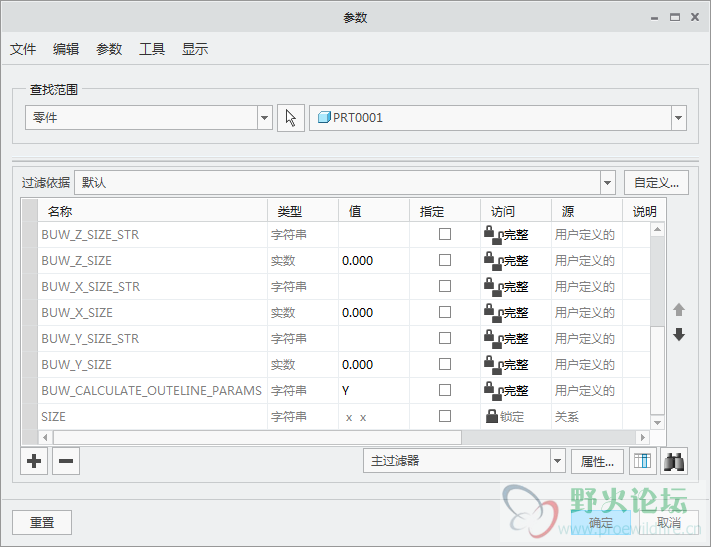Confirm with the 确定 button
The height and width of the screenshot is (547, 711).
coord(601,523)
